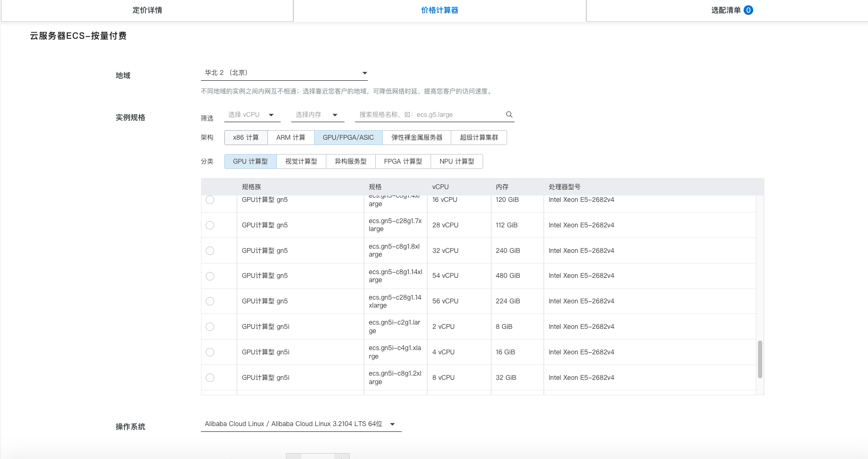Choose the GPU 计算型 category
The height and width of the screenshot is (459, 868).
pyautogui.click(x=250, y=161)
